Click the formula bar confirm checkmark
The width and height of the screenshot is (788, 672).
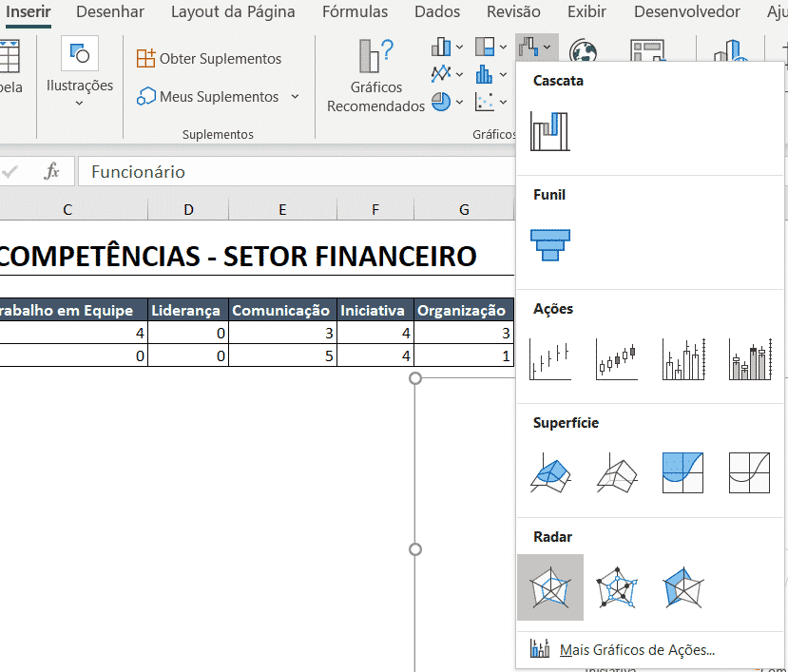(10, 172)
